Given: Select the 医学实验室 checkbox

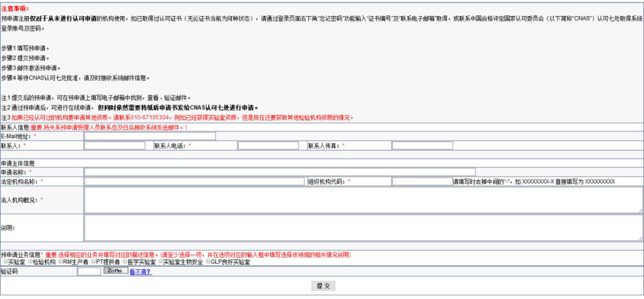Looking at the screenshot, I should coord(126,262).
